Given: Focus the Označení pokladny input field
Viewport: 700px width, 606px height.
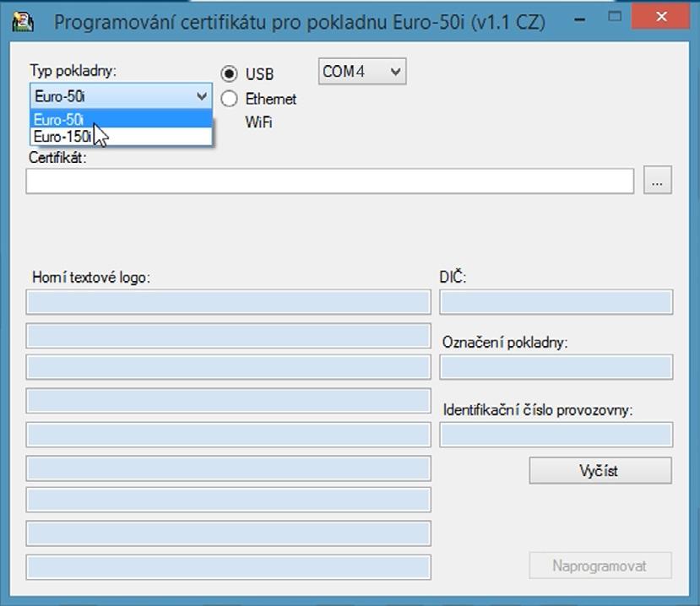Looking at the screenshot, I should pyautogui.click(x=556, y=367).
